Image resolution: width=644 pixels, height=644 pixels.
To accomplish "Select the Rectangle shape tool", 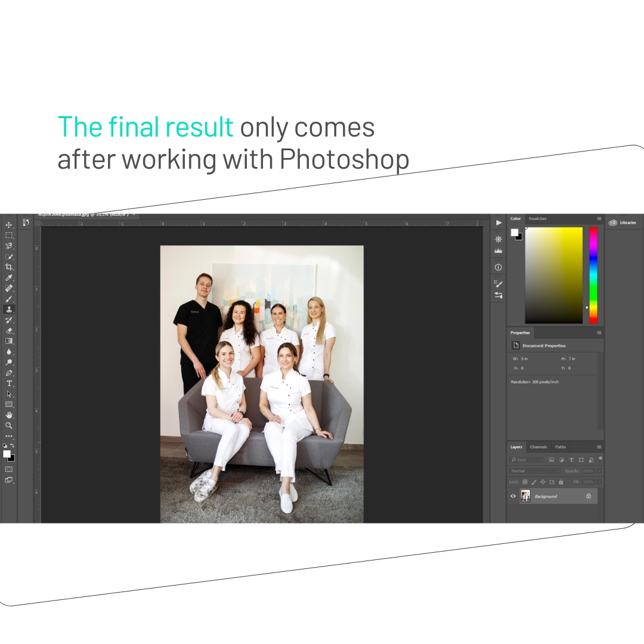I will point(8,404).
